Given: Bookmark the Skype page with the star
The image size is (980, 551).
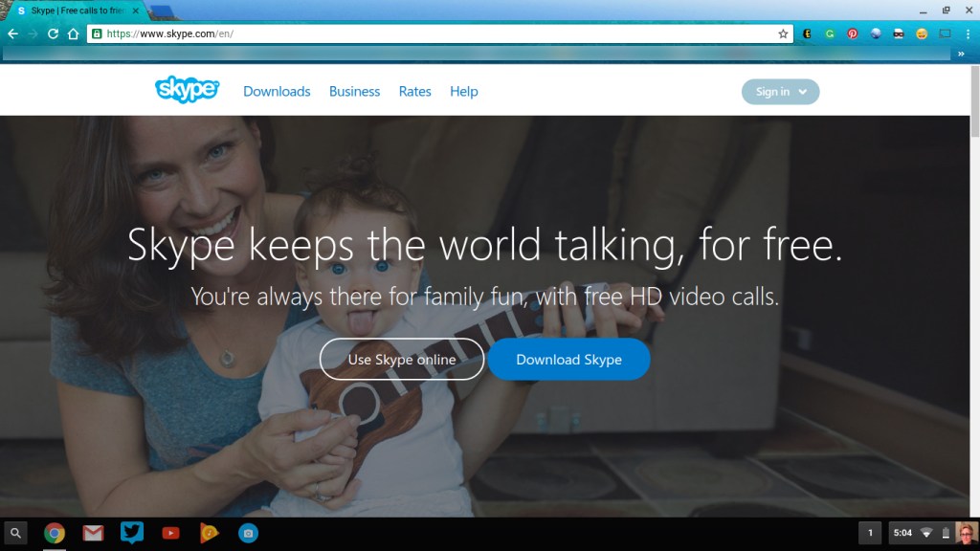Looking at the screenshot, I should 785,33.
